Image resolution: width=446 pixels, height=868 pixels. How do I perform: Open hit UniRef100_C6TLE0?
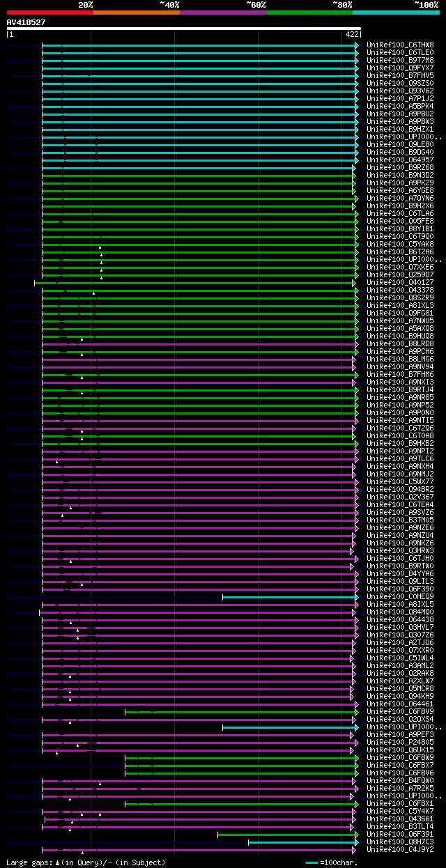click(x=400, y=52)
